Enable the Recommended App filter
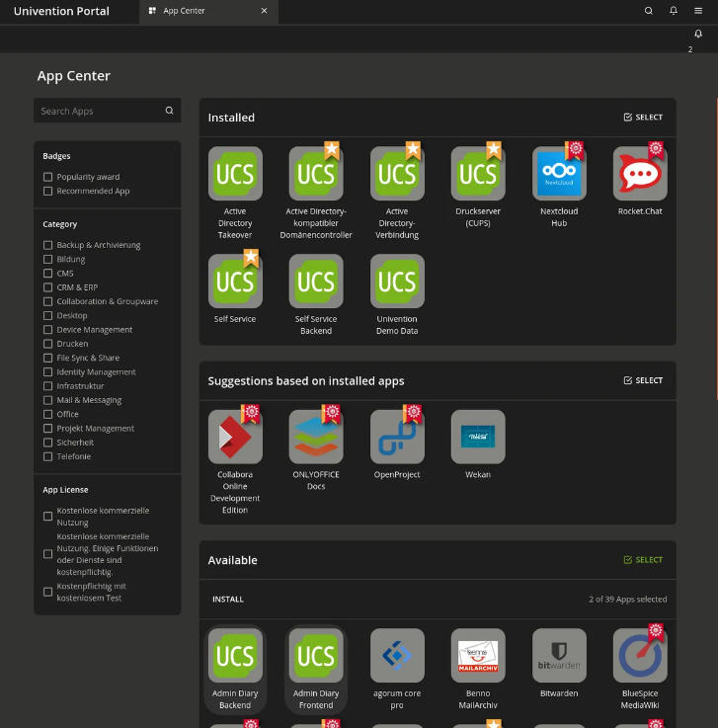 tap(47, 191)
